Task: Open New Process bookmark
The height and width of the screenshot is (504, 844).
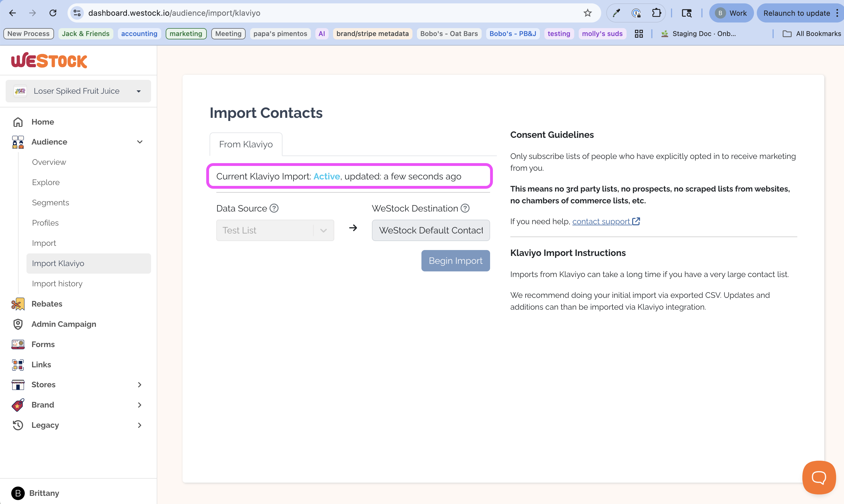Action: tap(28, 34)
